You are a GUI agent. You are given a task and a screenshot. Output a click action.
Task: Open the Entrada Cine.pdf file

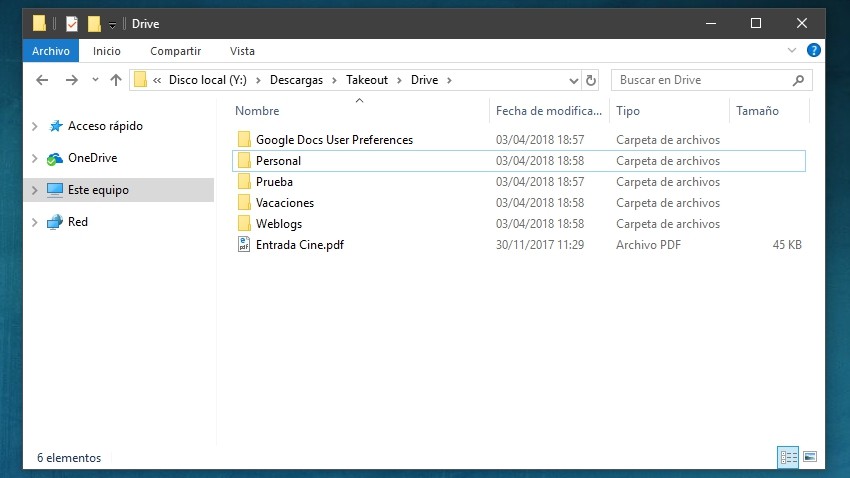click(299, 245)
